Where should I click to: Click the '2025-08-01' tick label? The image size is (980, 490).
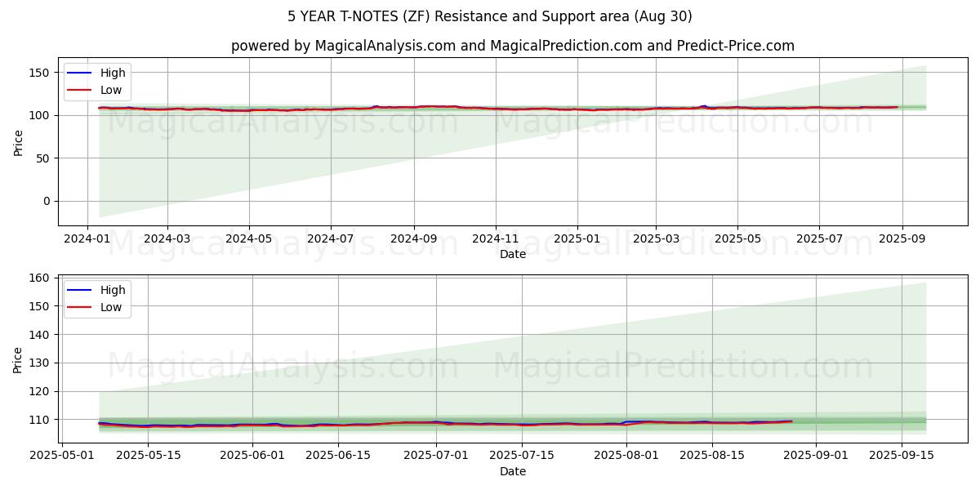[x=626, y=455]
